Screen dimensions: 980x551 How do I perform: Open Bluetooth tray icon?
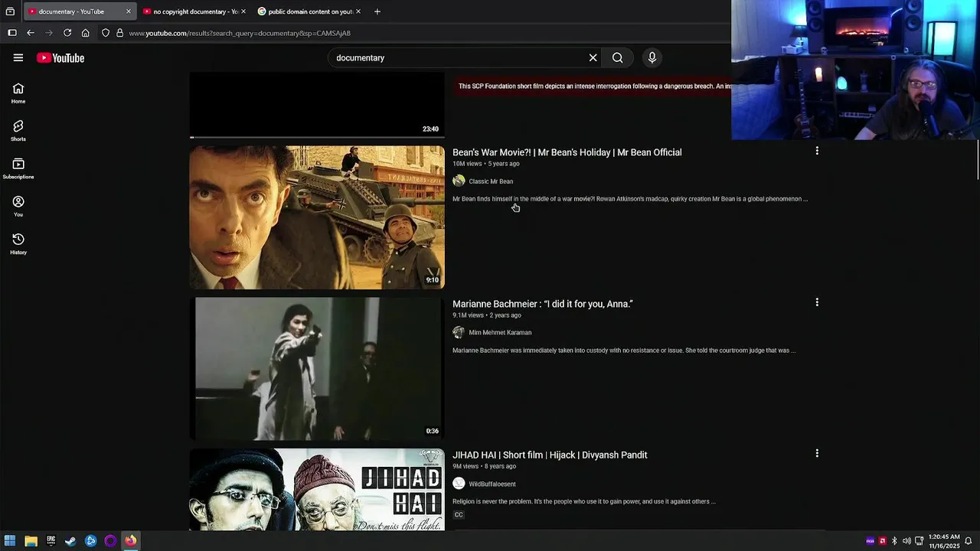click(x=894, y=541)
